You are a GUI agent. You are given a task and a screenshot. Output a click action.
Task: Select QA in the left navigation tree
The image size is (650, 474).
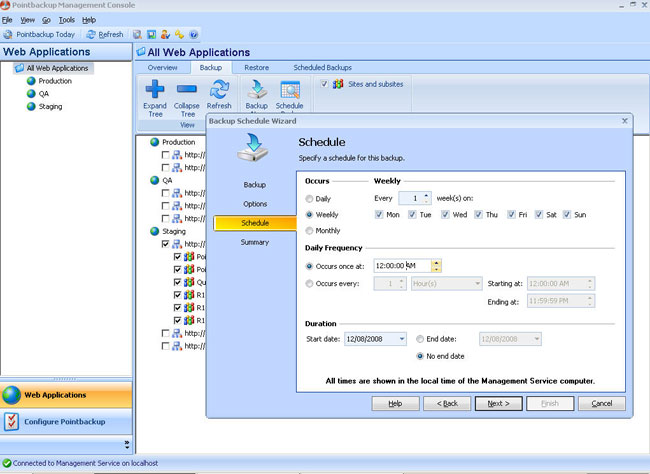(x=44, y=94)
